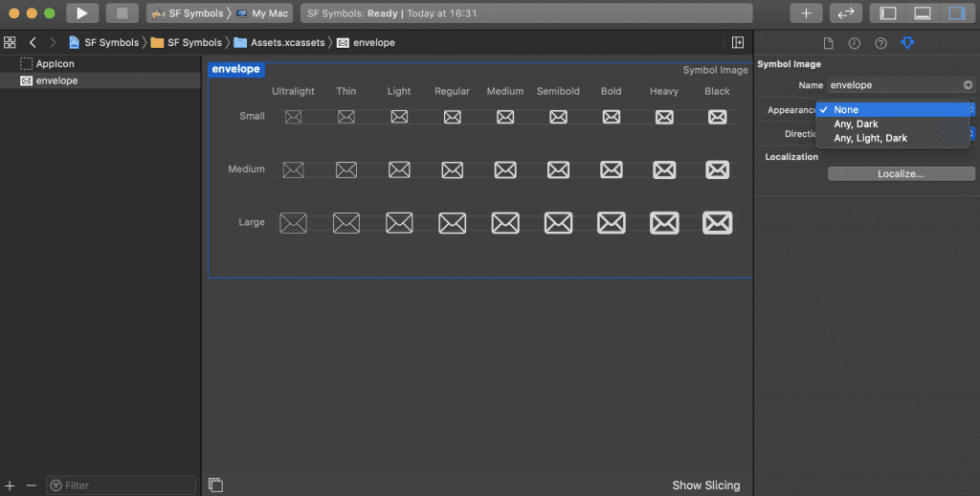Stop the running build
The height and width of the screenshot is (496, 980).
[122, 13]
